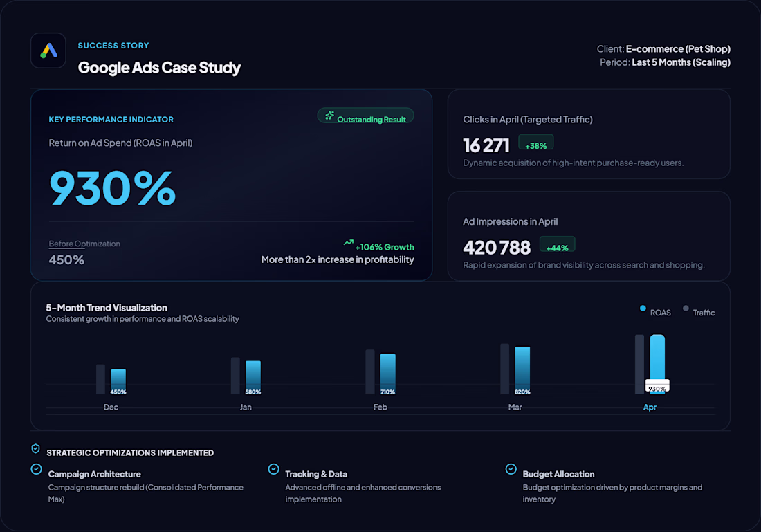Click the 420 788 impressions value
The image size is (761, 532).
tap(497, 248)
